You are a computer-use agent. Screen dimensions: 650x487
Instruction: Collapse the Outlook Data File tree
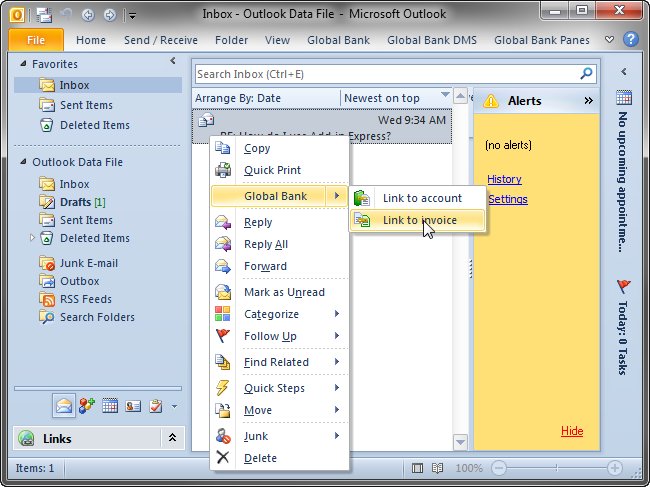pyautogui.click(x=23, y=162)
